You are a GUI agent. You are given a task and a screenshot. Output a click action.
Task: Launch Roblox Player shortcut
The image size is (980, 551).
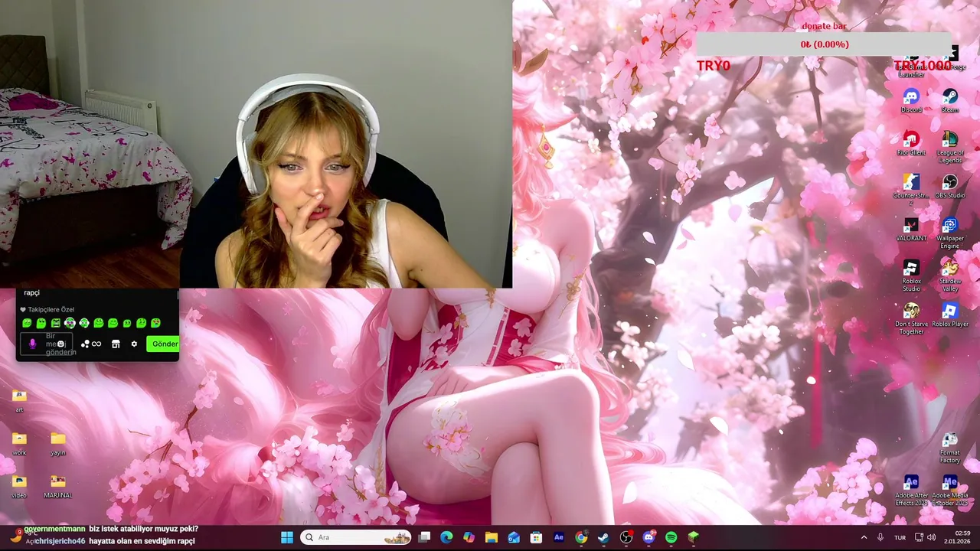950,315
